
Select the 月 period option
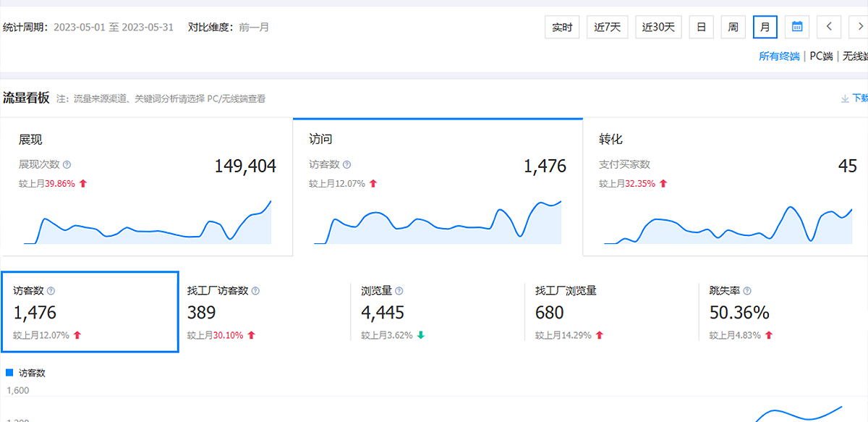pyautogui.click(x=765, y=27)
